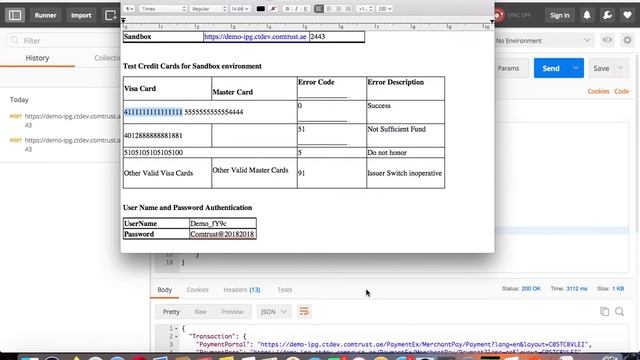This screenshot has height=360, width=640.
Task: Open Postman notifications bell
Action: tap(587, 16)
